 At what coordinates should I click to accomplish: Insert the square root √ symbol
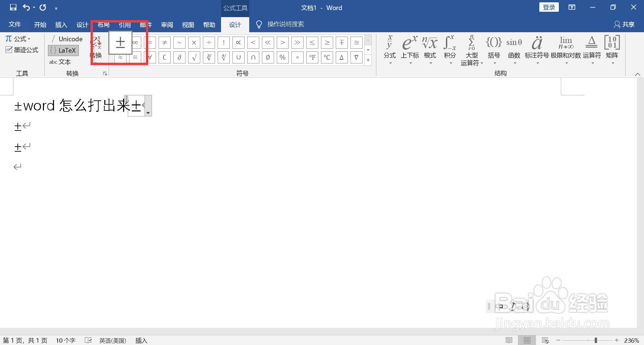pyautogui.click(x=194, y=57)
